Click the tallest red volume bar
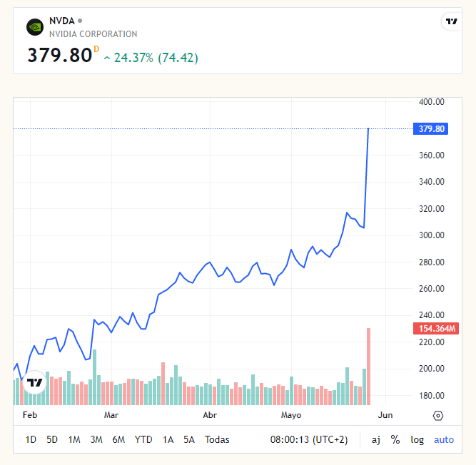 (368, 367)
